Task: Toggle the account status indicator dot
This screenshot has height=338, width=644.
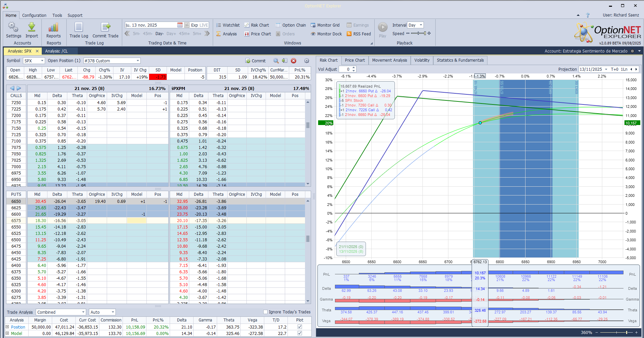Action: click(x=632, y=51)
